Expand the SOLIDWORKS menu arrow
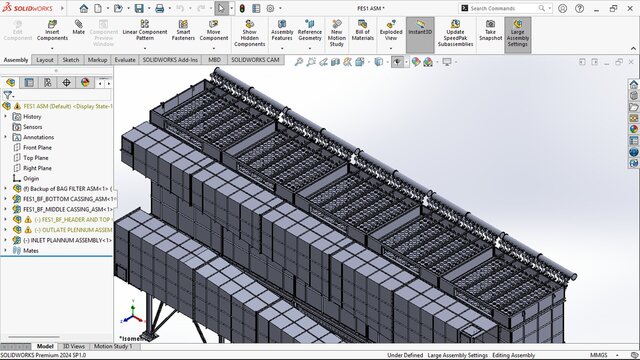The width and height of the screenshot is (640, 360). point(62,8)
